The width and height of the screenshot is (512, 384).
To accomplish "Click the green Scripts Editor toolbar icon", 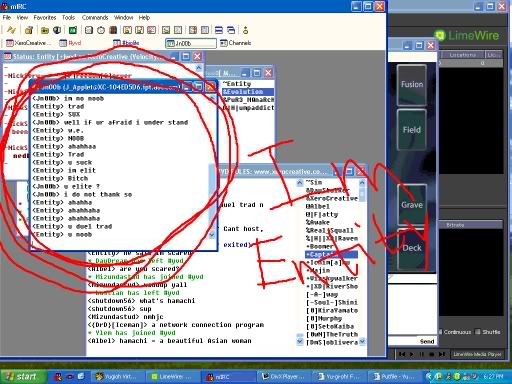I will pos(73,30).
